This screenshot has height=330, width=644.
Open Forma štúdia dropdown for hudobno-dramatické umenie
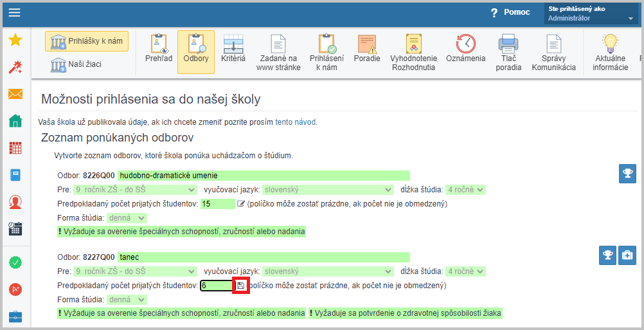[x=127, y=218]
